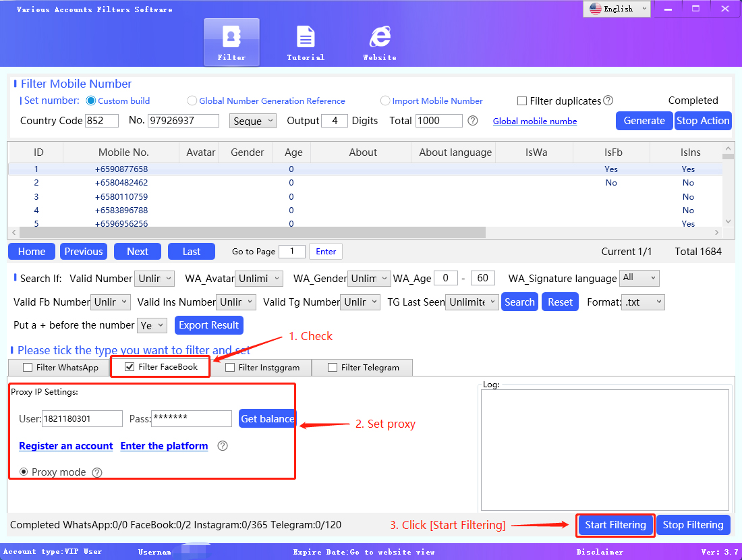Open the English language dropdown
The width and height of the screenshot is (742, 560).
coord(617,9)
